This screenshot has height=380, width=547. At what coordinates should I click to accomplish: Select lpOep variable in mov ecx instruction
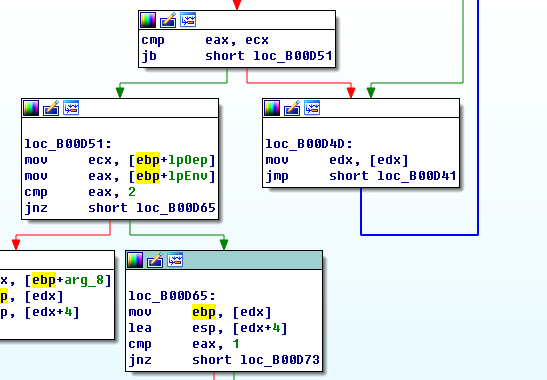(188, 160)
